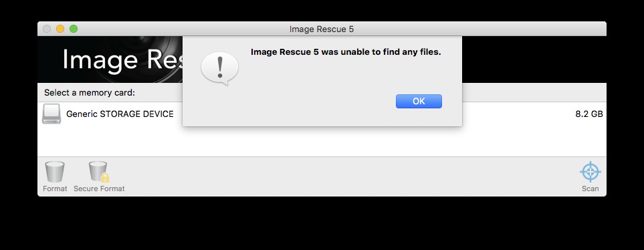This screenshot has width=644, height=250.
Task: Start a scan with the crosshair Scan icon
Action: (591, 172)
